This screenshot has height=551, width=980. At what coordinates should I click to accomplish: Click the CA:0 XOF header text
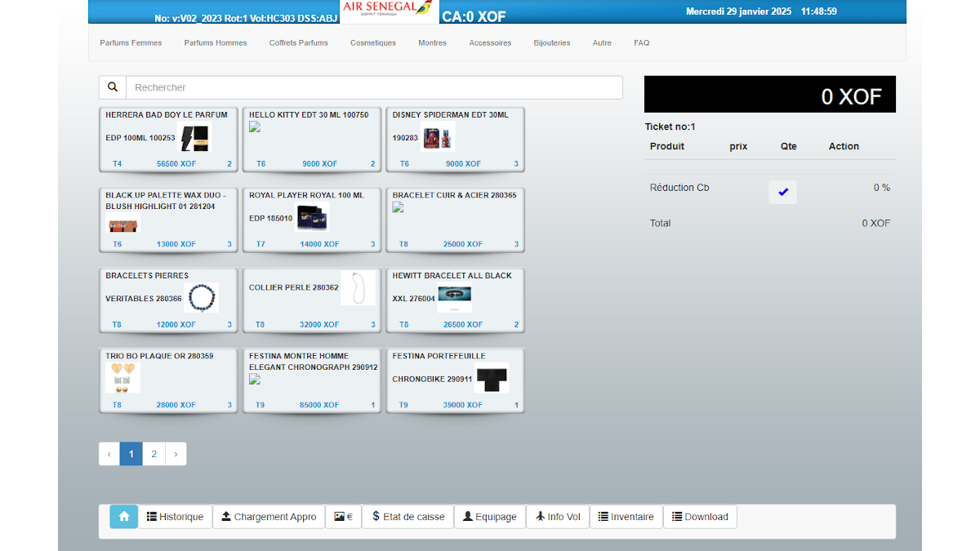coord(474,16)
